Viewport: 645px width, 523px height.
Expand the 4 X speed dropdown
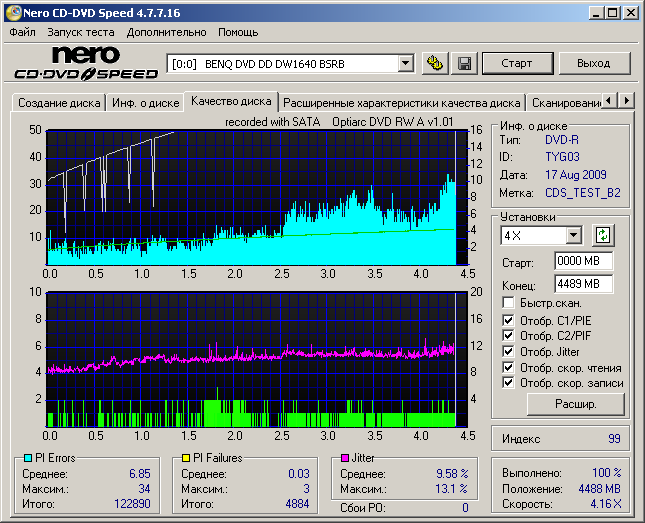[x=573, y=235]
